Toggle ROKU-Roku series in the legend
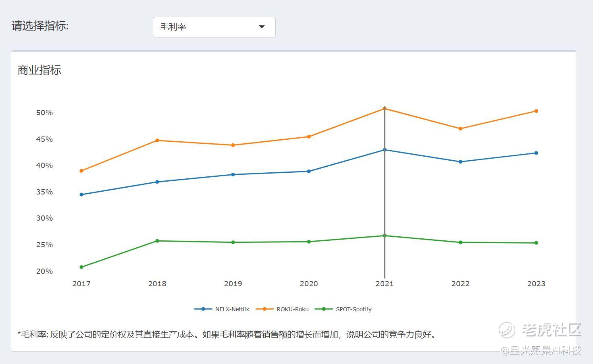The height and width of the screenshot is (364, 593). point(282,309)
